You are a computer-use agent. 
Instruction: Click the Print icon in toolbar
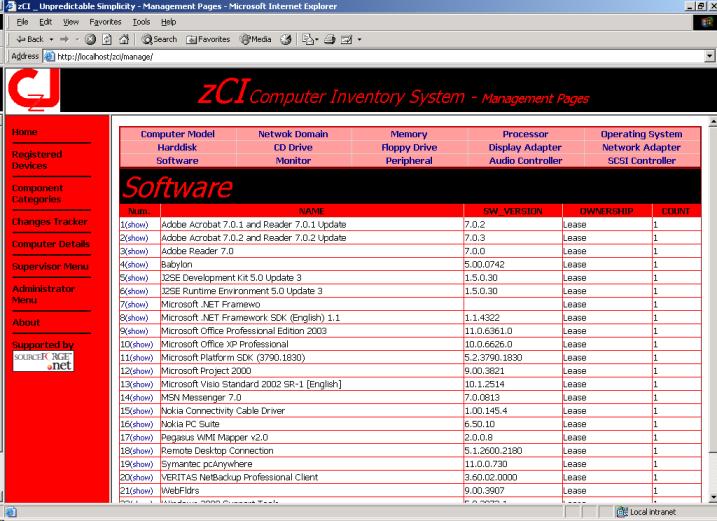pos(330,39)
